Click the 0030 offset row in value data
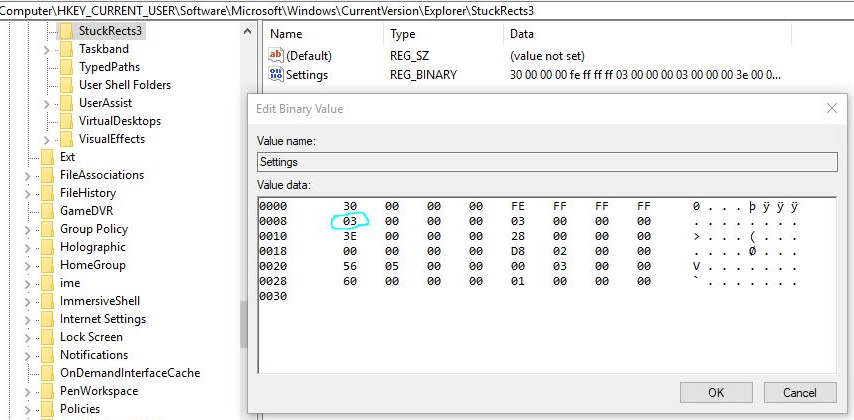 coord(273,296)
